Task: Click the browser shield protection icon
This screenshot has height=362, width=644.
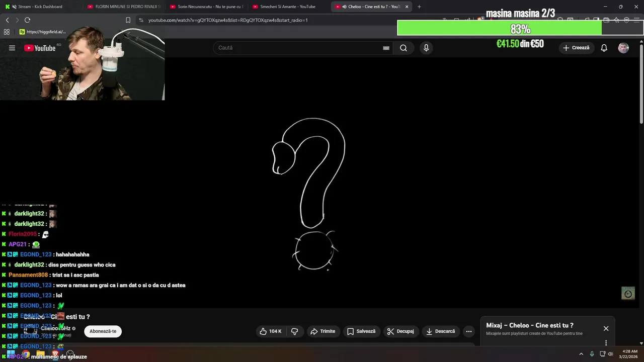Action: coord(626,20)
